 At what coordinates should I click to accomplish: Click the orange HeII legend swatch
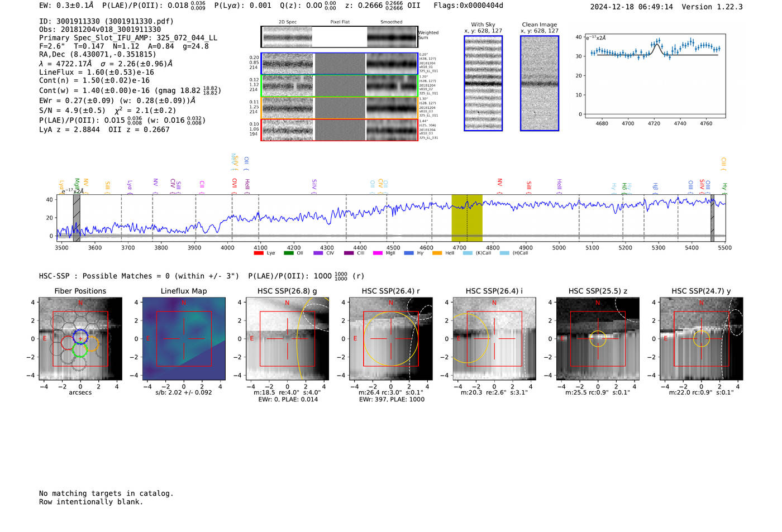[437, 253]
